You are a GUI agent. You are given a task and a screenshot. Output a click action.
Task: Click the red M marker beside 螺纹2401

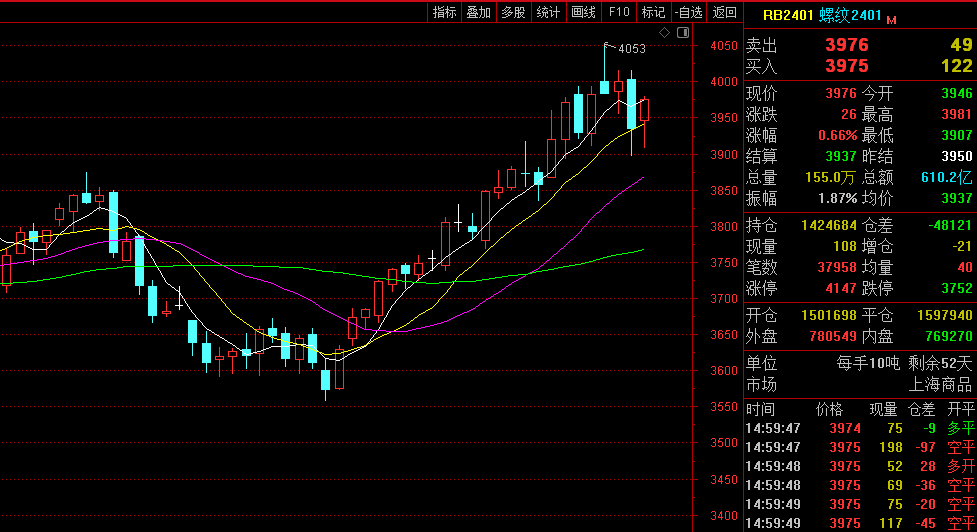coord(891,19)
